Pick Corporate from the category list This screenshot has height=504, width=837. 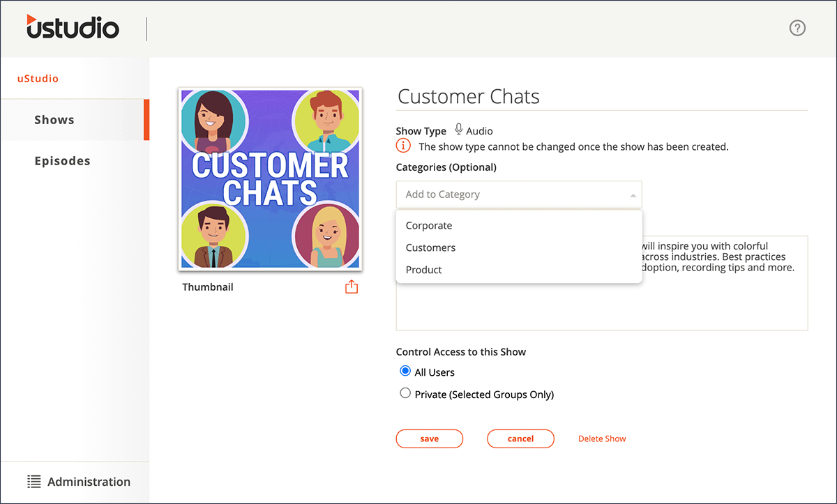pyautogui.click(x=429, y=226)
